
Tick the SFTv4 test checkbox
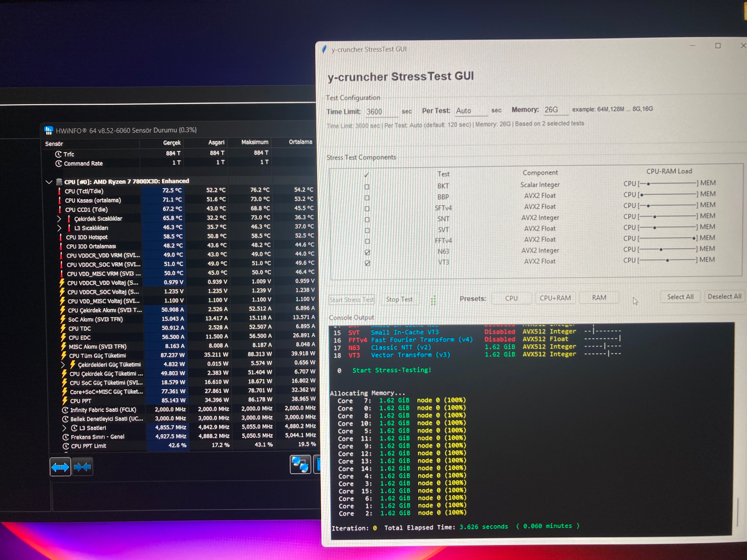pos(367,209)
